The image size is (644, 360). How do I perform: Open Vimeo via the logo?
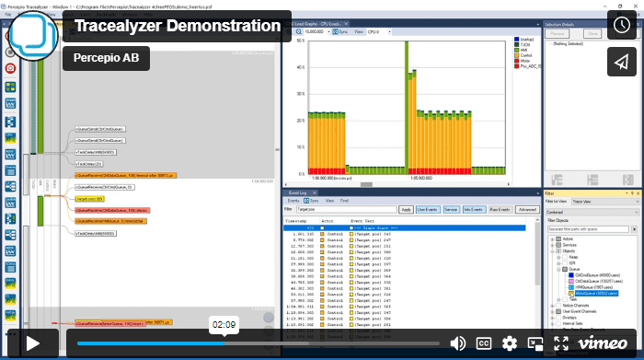[x=603, y=343]
